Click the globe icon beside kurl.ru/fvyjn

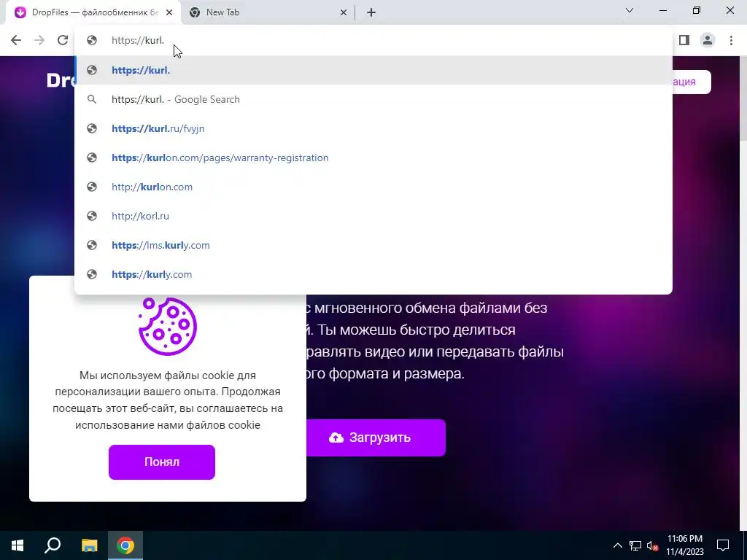coord(91,128)
